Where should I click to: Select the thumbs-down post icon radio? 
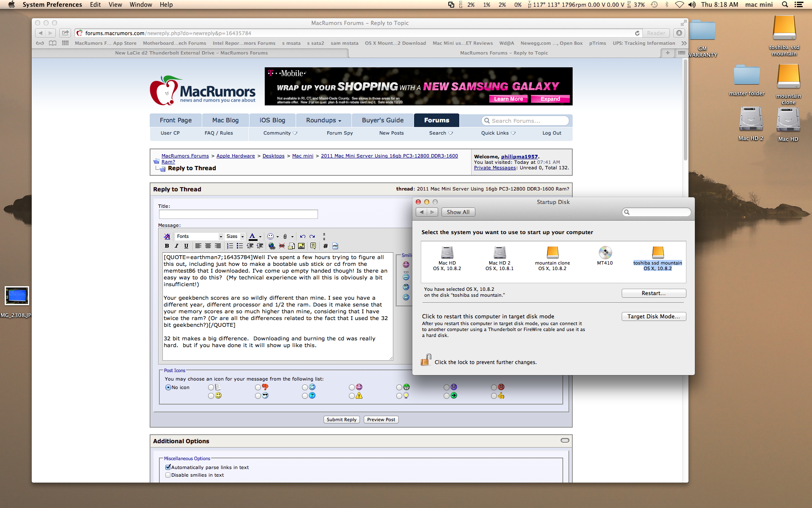click(258, 388)
